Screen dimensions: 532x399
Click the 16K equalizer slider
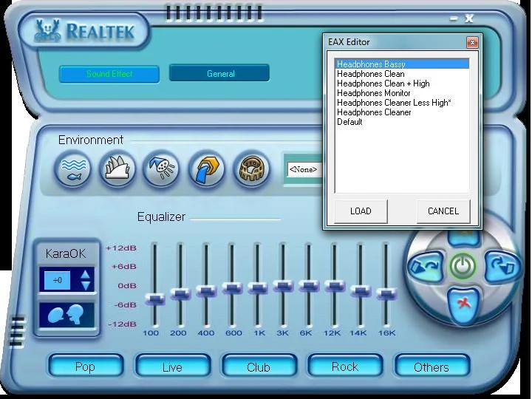386,293
